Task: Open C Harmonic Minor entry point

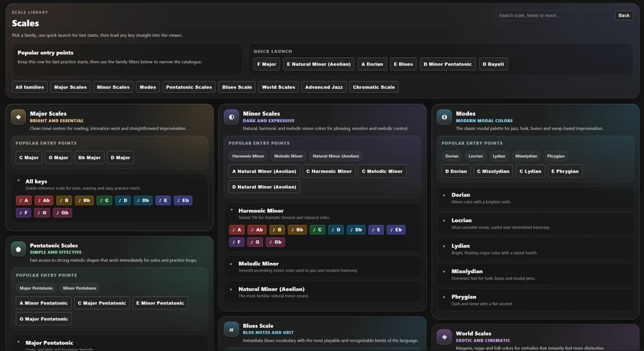Action: pyautogui.click(x=329, y=171)
